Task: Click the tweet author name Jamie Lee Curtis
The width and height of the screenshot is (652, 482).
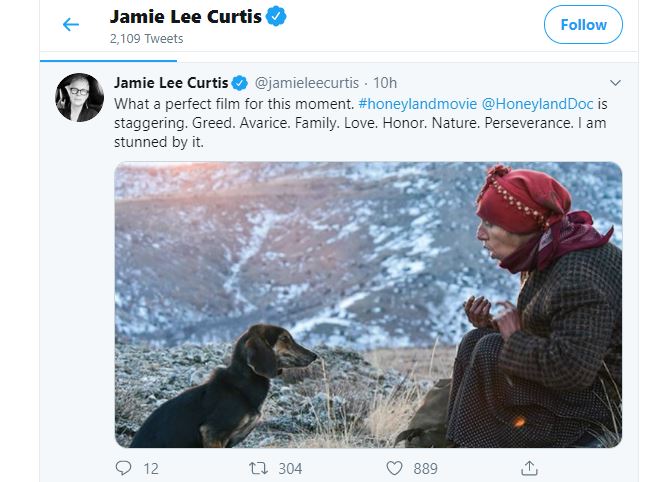Action: (172, 82)
